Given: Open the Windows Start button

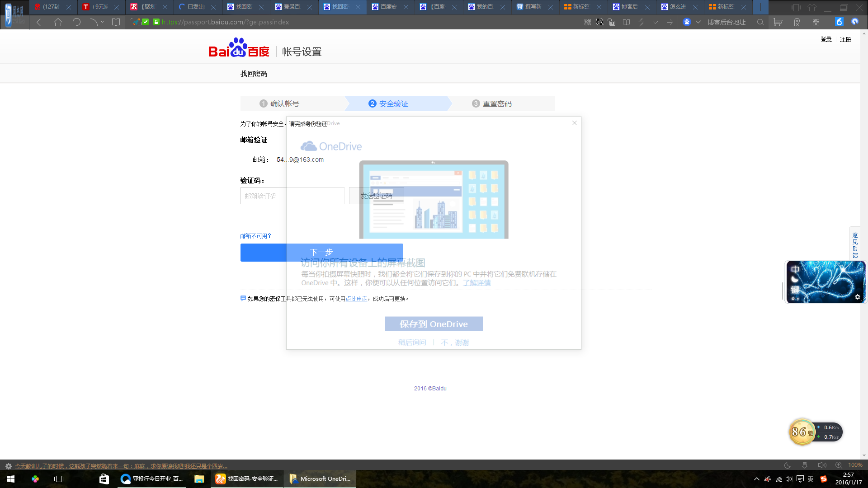Looking at the screenshot, I should click(x=11, y=479).
